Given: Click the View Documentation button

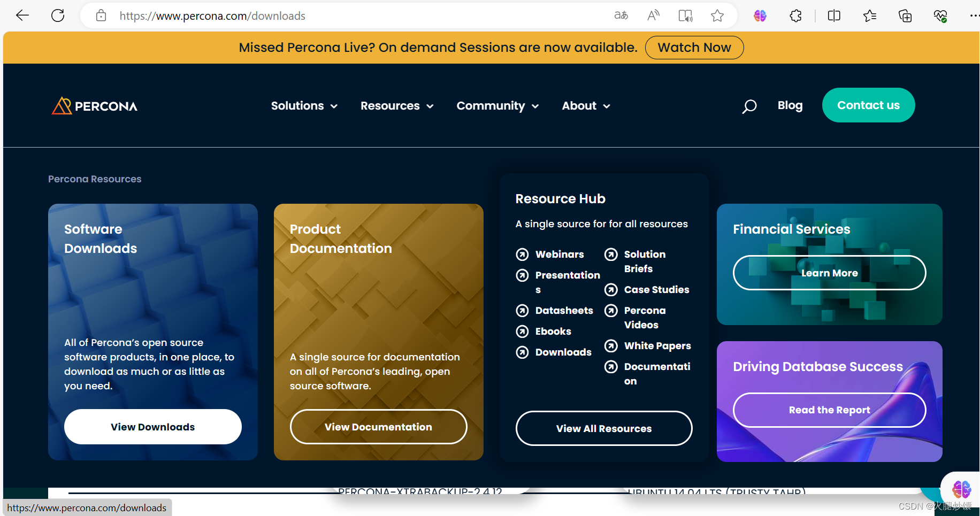Looking at the screenshot, I should coord(379,427).
